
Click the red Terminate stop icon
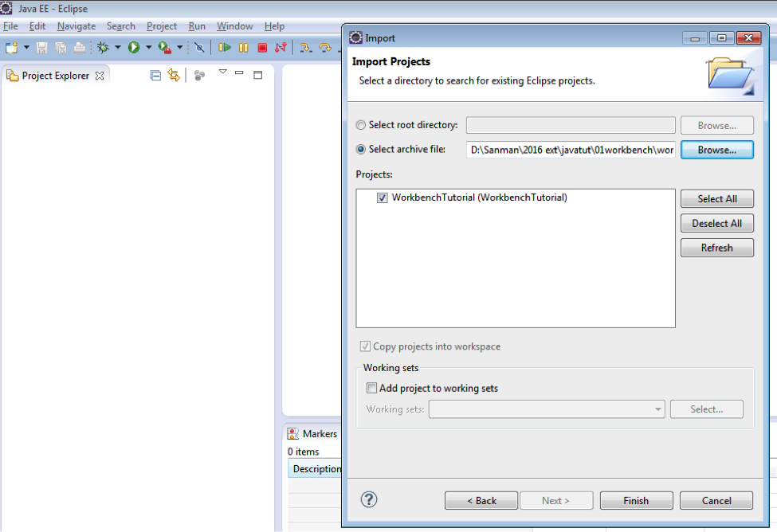point(262,48)
